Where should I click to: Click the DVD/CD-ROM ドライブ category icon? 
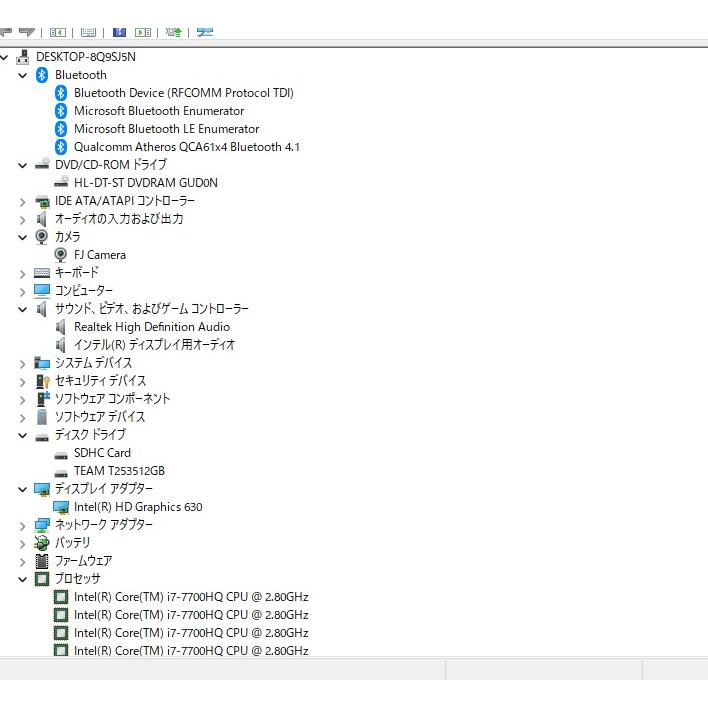click(x=42, y=164)
